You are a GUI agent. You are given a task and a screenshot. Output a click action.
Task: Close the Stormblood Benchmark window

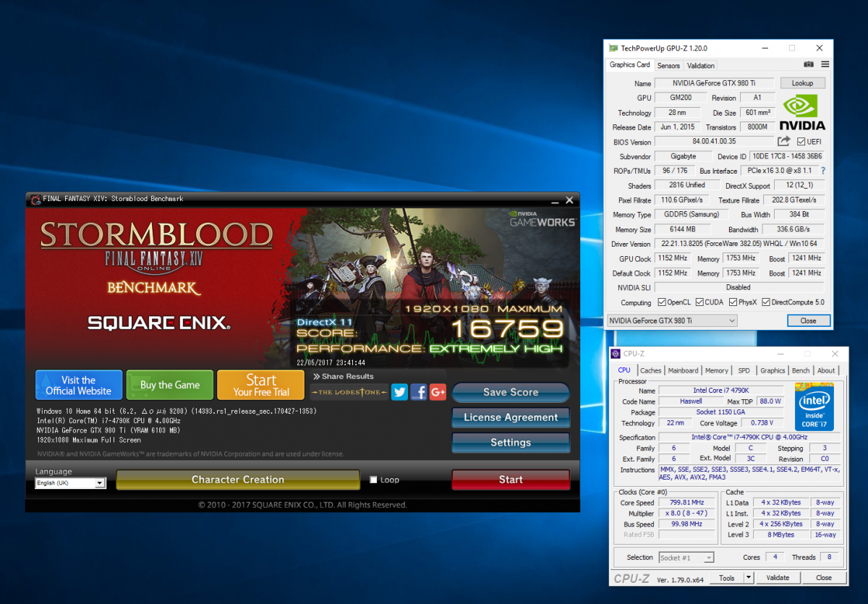coord(569,200)
